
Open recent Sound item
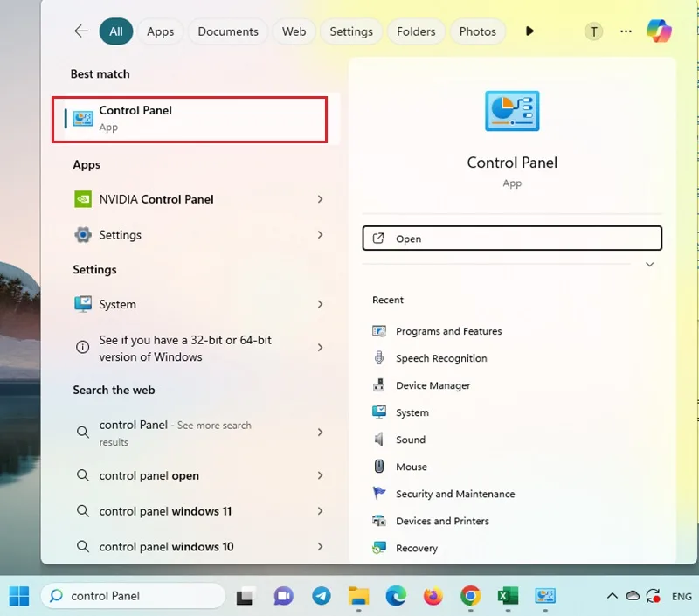pos(411,440)
